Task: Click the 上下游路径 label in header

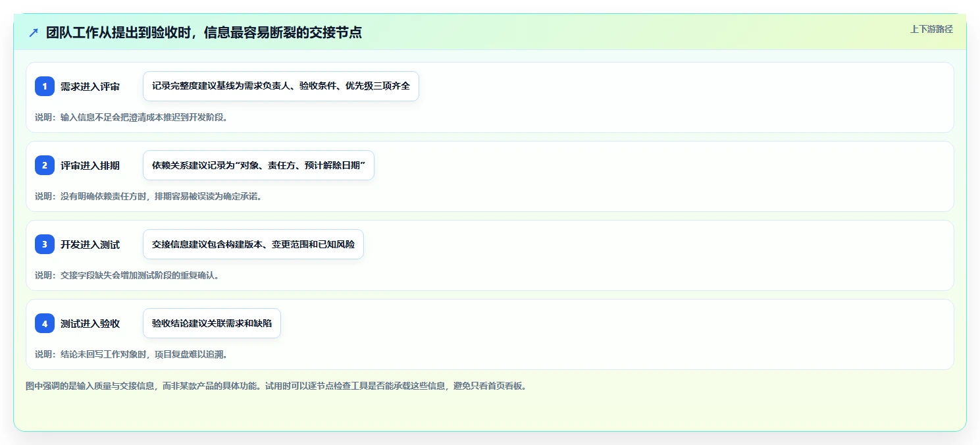Action: (931, 29)
